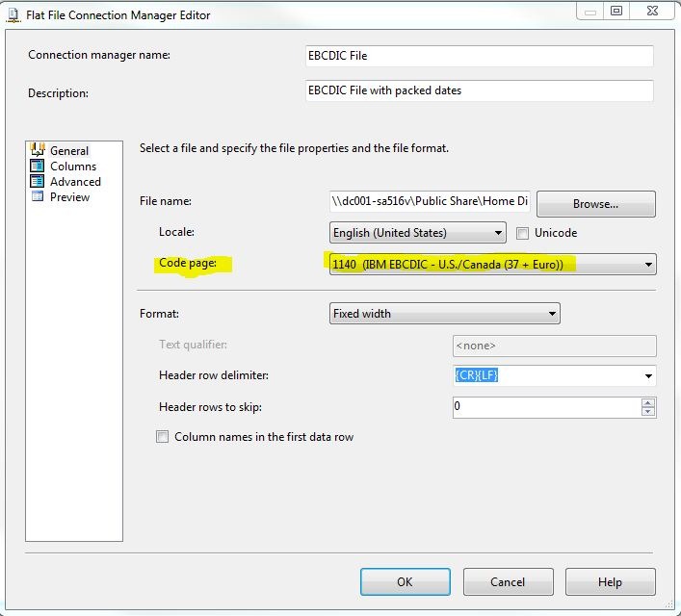The height and width of the screenshot is (616, 681).
Task: Go to the Advanced page
Action: click(x=75, y=182)
